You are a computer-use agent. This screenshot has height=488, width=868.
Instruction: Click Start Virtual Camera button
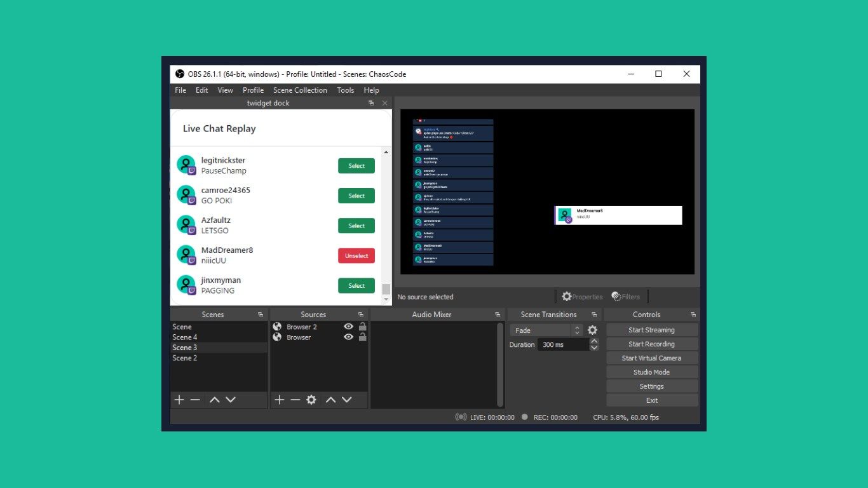coord(652,358)
